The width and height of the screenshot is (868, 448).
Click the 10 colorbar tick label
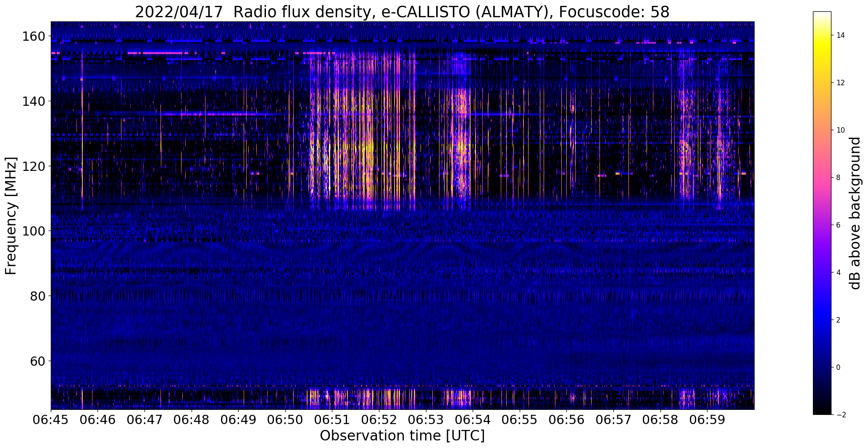click(840, 130)
